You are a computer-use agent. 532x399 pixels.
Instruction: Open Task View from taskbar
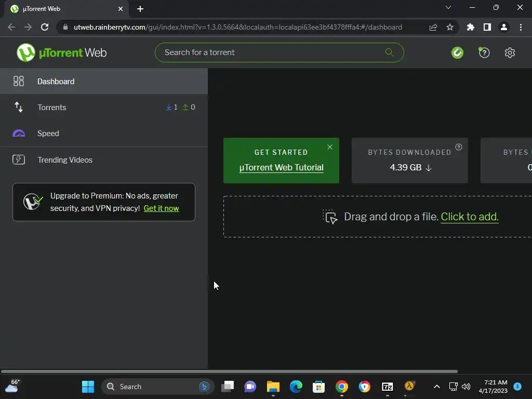[x=228, y=387]
